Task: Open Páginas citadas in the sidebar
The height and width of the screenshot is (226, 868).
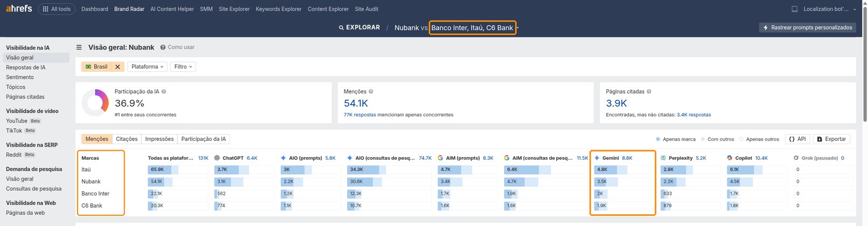Action: (25, 97)
